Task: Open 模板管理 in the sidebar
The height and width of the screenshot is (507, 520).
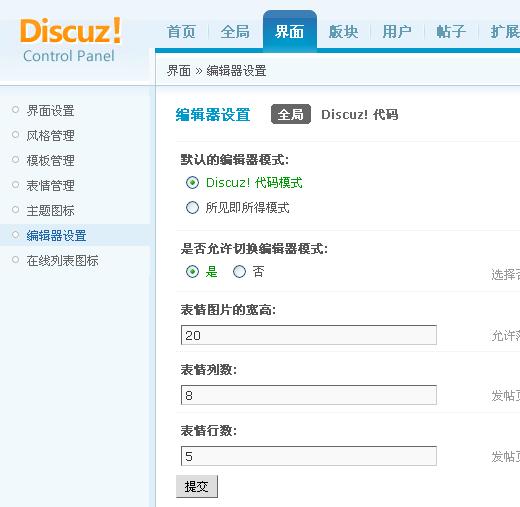Action: tap(50, 161)
